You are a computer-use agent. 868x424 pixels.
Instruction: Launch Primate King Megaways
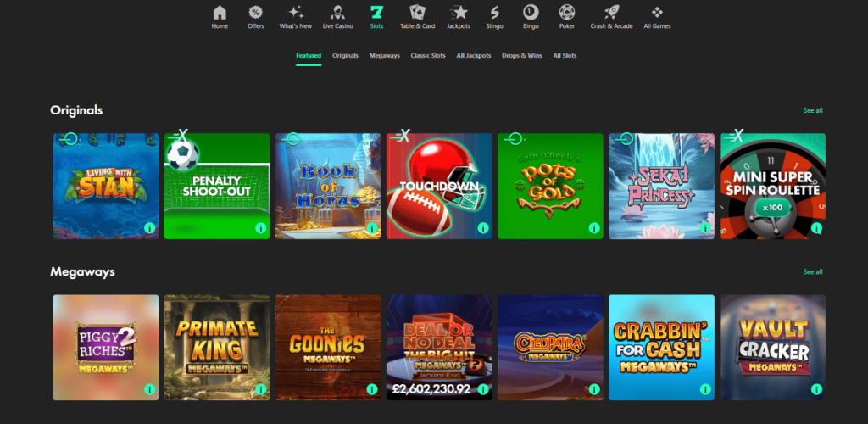[x=217, y=348]
